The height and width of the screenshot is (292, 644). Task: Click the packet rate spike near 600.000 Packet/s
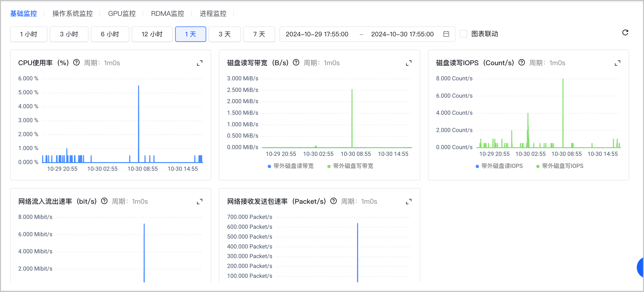point(358,252)
